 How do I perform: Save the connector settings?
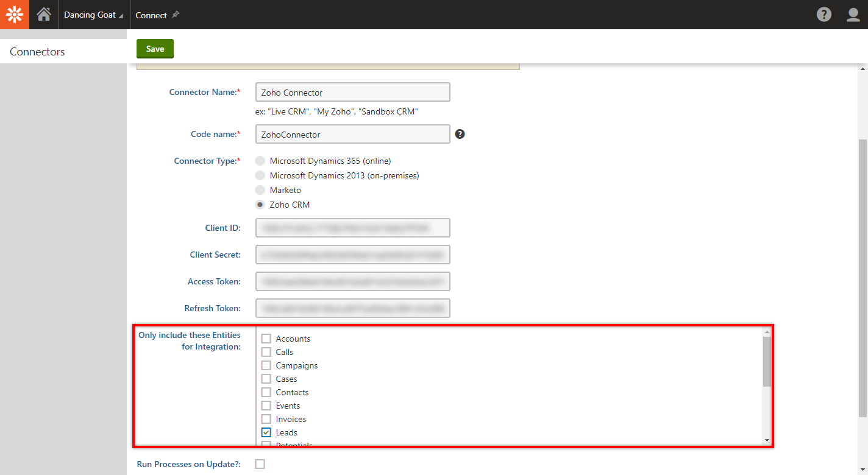tap(155, 49)
